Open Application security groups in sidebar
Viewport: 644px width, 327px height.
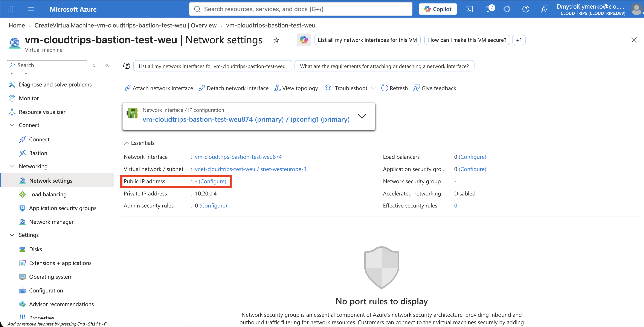63,208
